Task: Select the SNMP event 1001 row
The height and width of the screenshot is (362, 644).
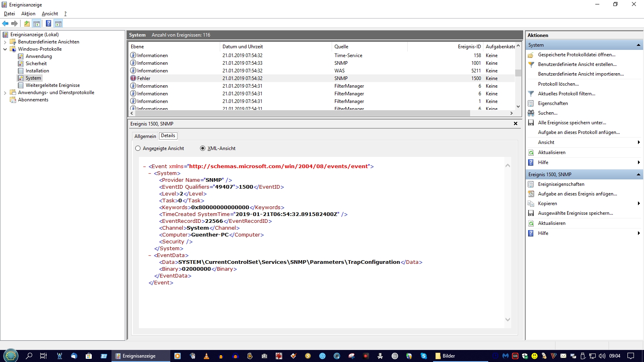Action: pyautogui.click(x=322, y=63)
